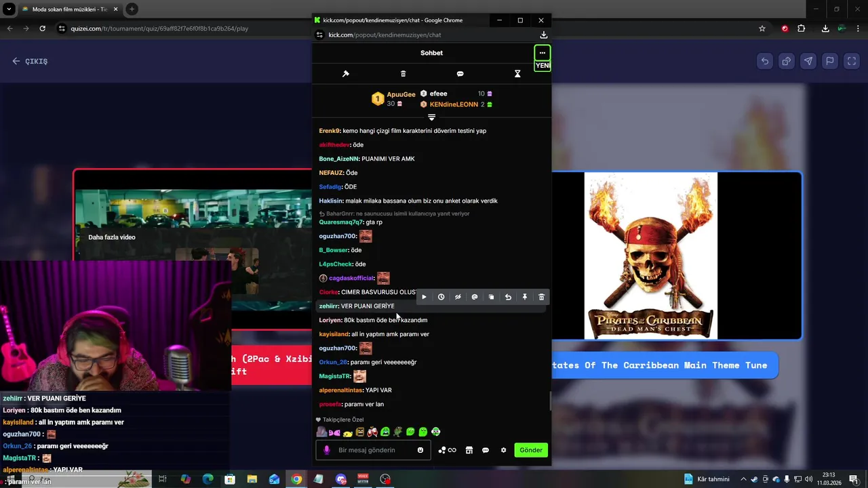The height and width of the screenshot is (488, 868).
Task: Download icon in the Kick popout address bar
Action: point(544,35)
